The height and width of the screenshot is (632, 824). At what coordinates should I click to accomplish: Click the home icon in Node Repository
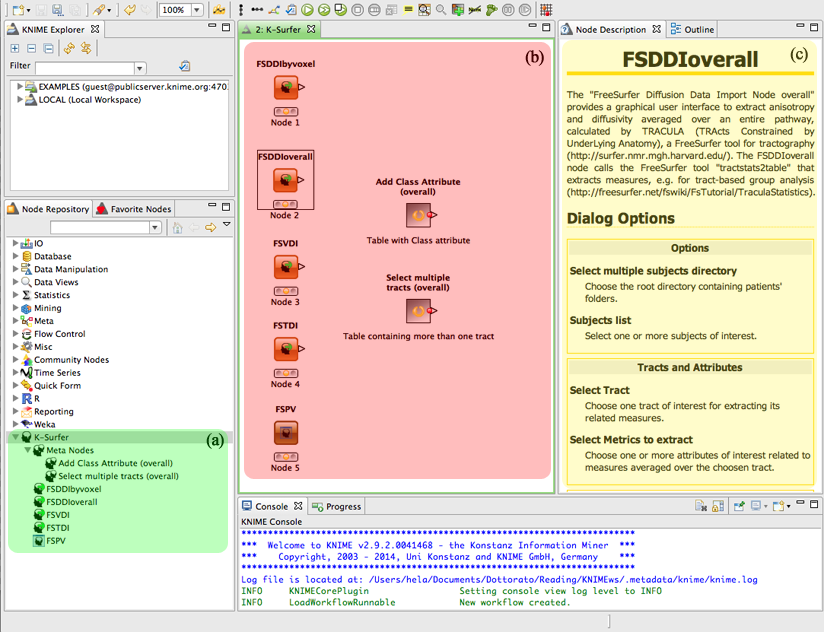[177, 228]
